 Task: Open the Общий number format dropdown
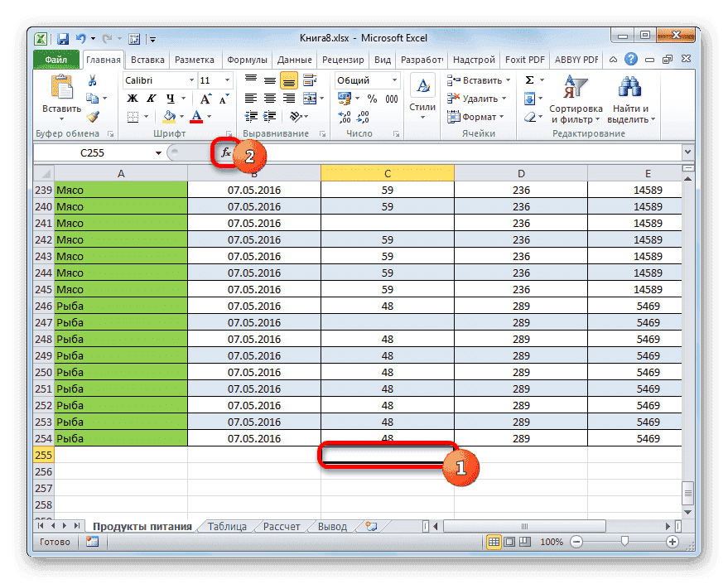(393, 81)
